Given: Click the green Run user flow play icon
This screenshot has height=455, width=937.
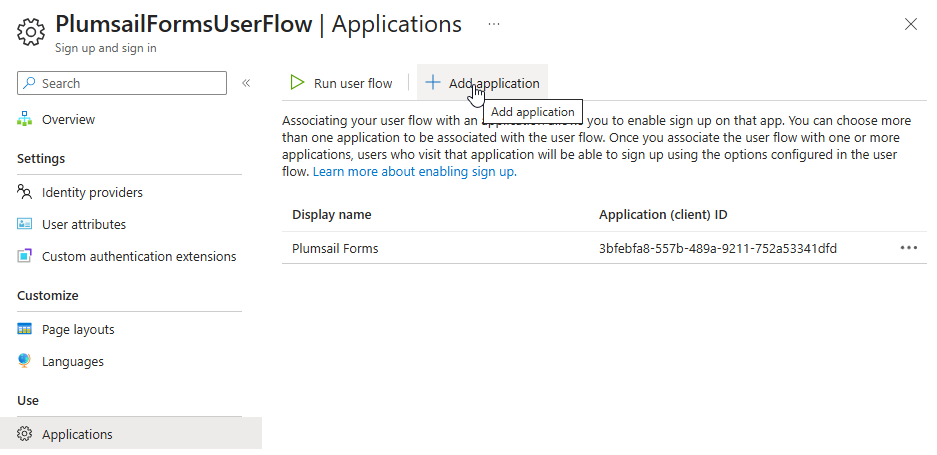Looking at the screenshot, I should tap(297, 83).
